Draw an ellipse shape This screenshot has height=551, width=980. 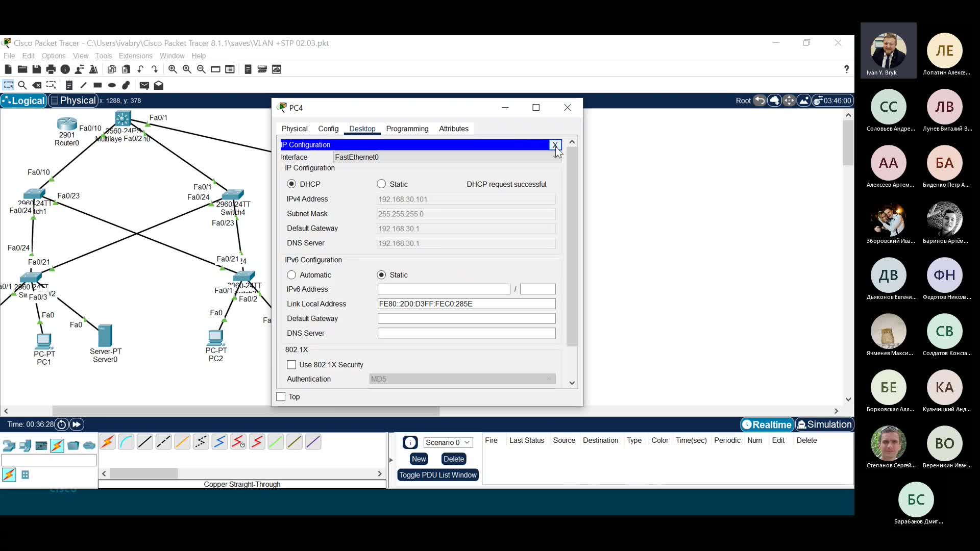[112, 85]
